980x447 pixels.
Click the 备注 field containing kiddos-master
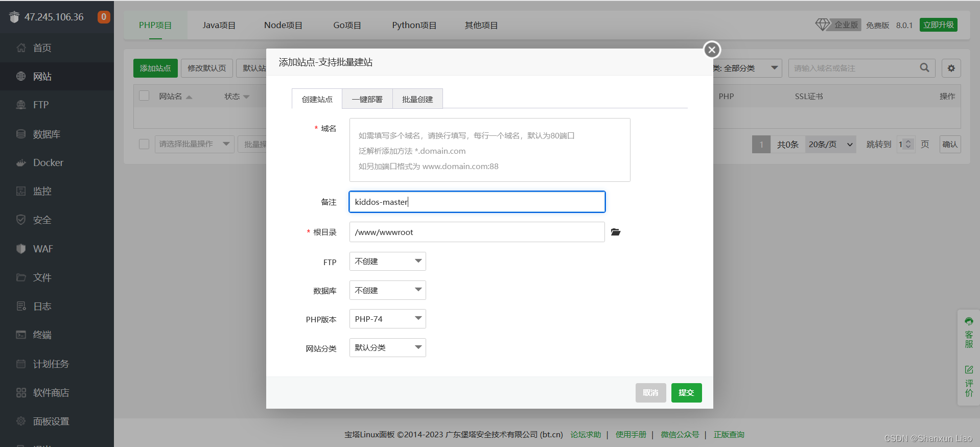coord(477,202)
